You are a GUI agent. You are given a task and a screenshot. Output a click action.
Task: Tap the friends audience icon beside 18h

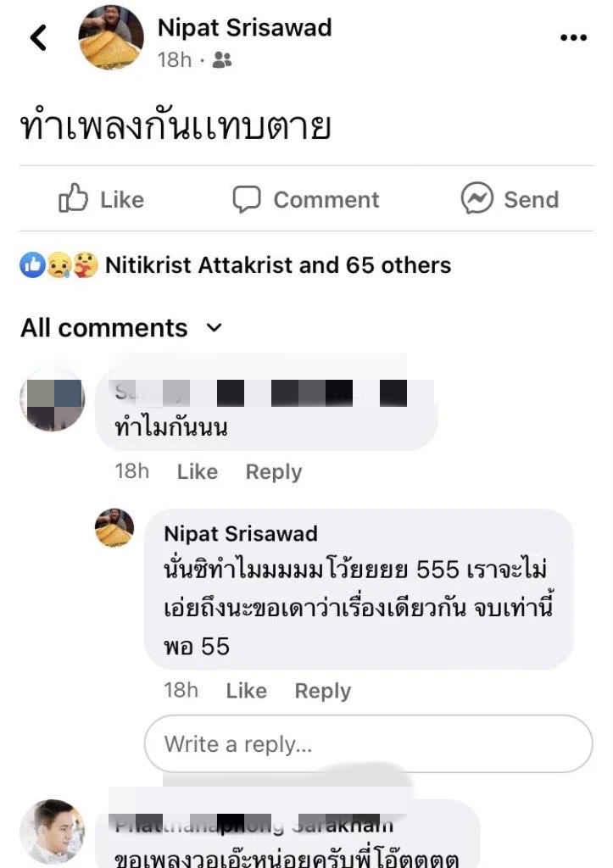pyautogui.click(x=222, y=60)
